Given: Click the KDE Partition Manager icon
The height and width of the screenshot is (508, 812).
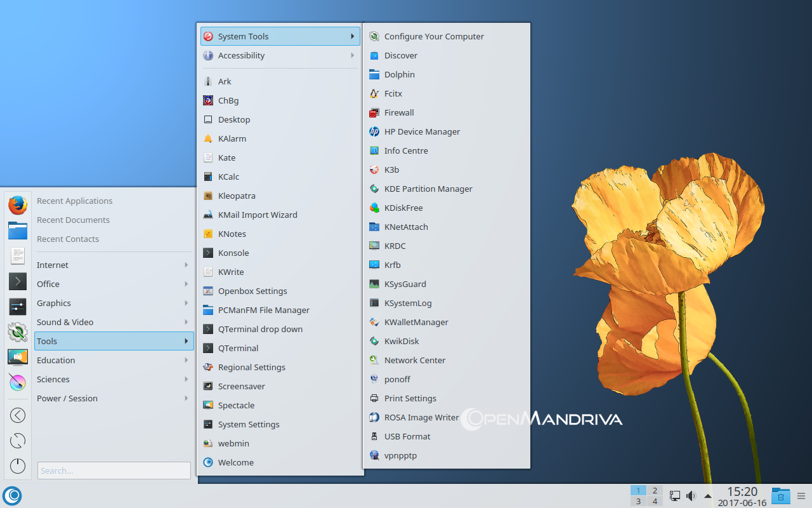Looking at the screenshot, I should click(374, 189).
